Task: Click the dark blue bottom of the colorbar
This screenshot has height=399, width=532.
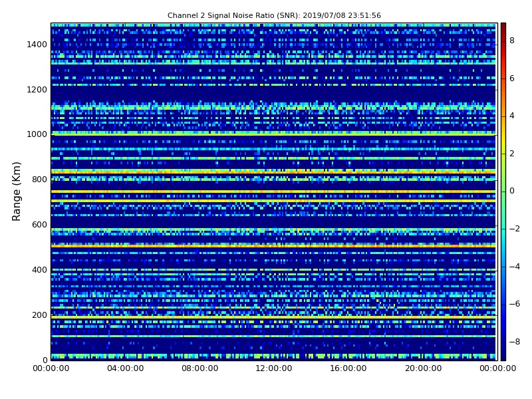Action: click(x=503, y=354)
